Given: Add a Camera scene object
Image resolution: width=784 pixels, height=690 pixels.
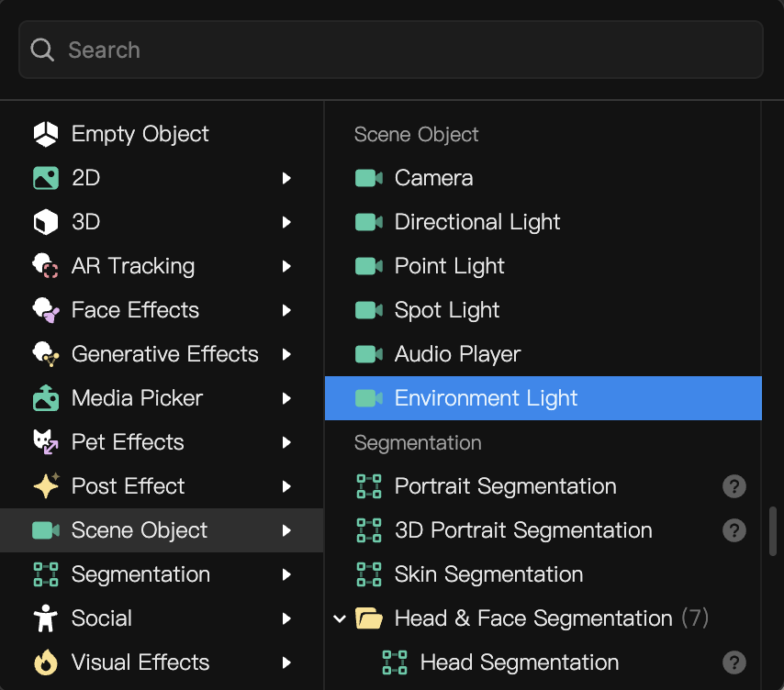Looking at the screenshot, I should [543, 178].
